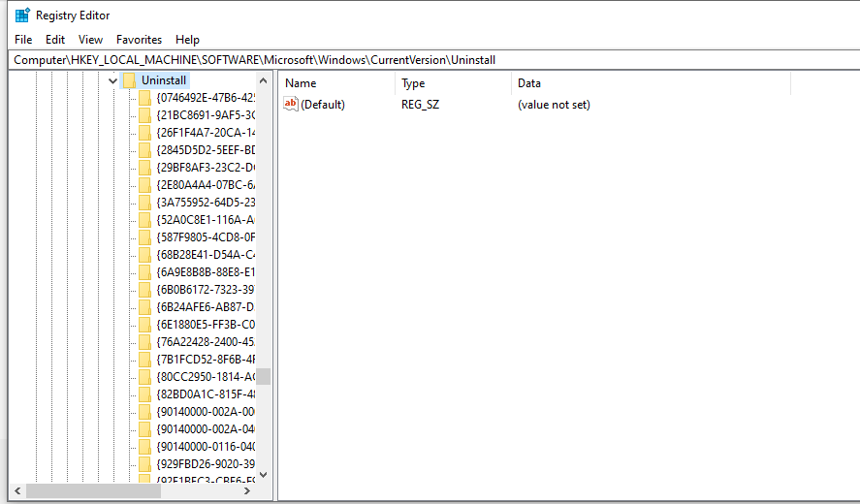This screenshot has height=504, width=860.
Task: Collapse the Uninstall key
Action: pyautogui.click(x=113, y=80)
